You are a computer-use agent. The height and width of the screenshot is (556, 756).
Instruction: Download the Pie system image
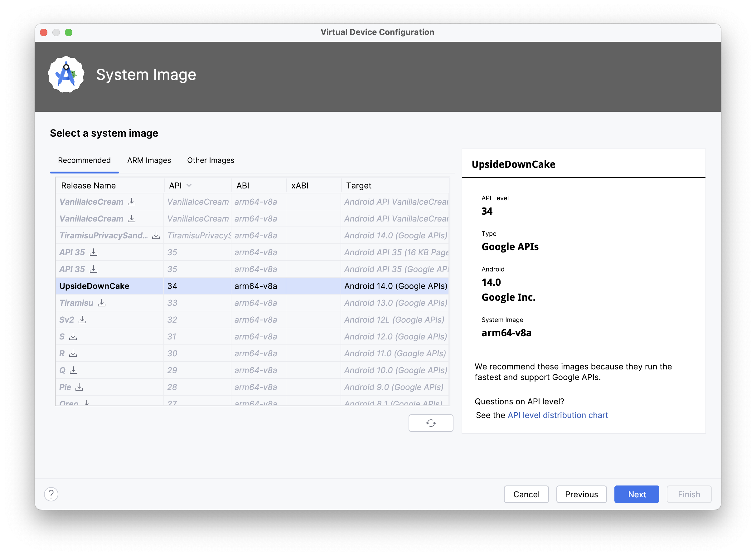tap(80, 387)
